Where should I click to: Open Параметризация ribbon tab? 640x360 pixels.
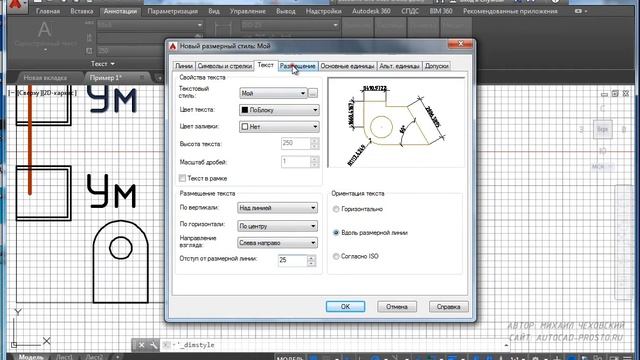pos(173,11)
